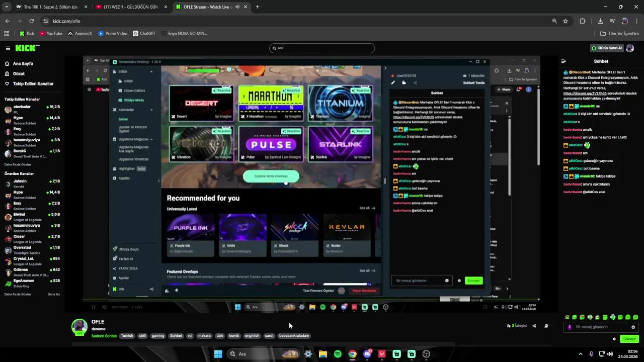Click the gaming stream tag

point(158,336)
